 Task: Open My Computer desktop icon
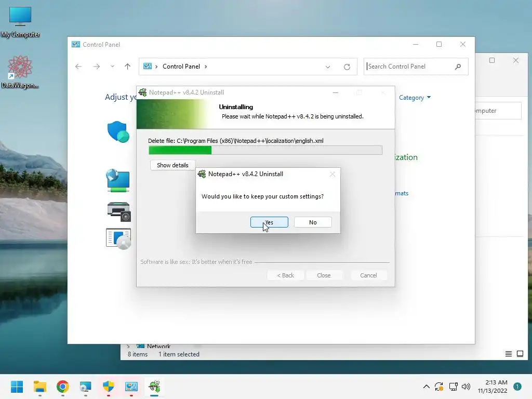(x=20, y=22)
